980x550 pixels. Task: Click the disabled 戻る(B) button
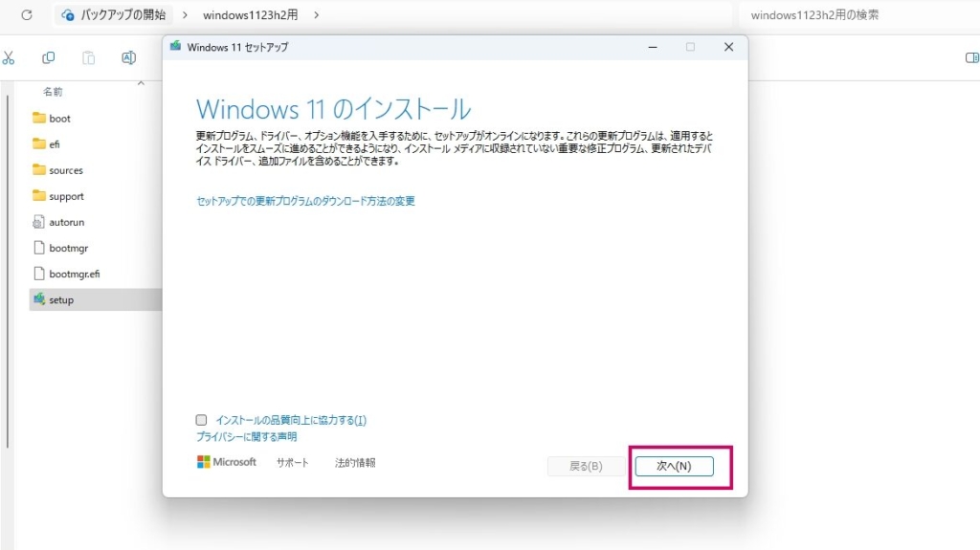586,466
